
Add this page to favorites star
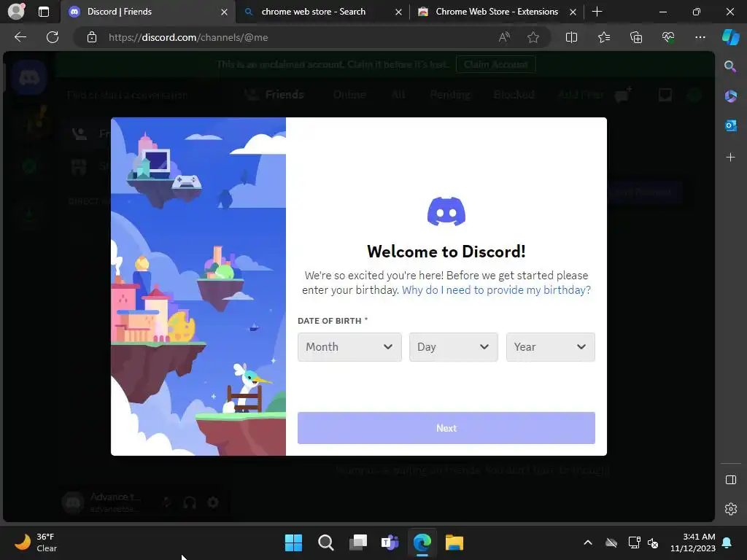pyautogui.click(x=533, y=37)
